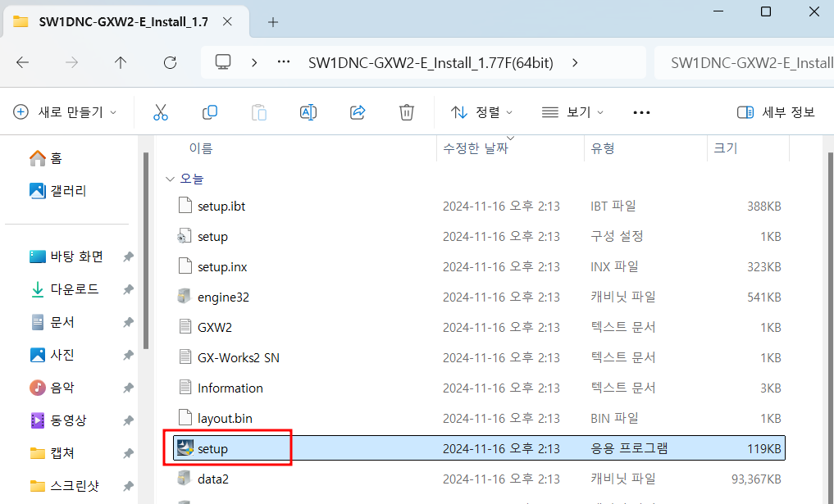This screenshot has height=504, width=834.
Task: Click the engine32 cabinet file icon
Action: (x=184, y=297)
